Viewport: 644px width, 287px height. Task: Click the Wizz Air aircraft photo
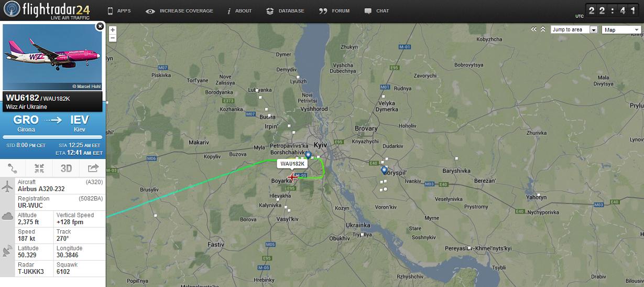click(52, 57)
